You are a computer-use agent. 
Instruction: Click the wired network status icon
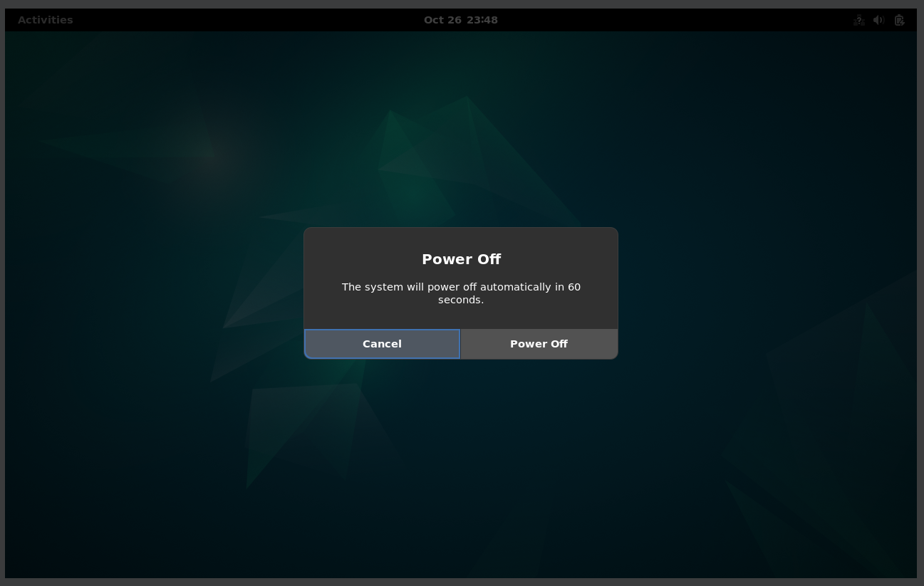point(859,20)
